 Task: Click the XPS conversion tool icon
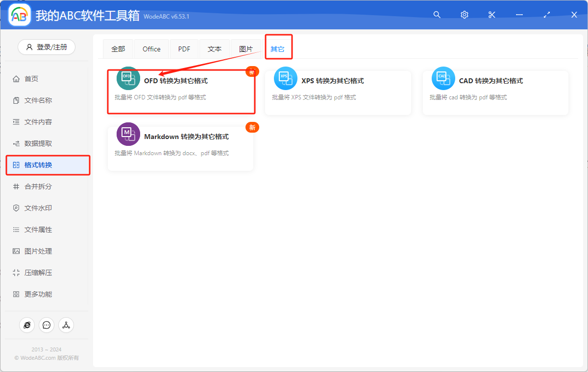[286, 78]
